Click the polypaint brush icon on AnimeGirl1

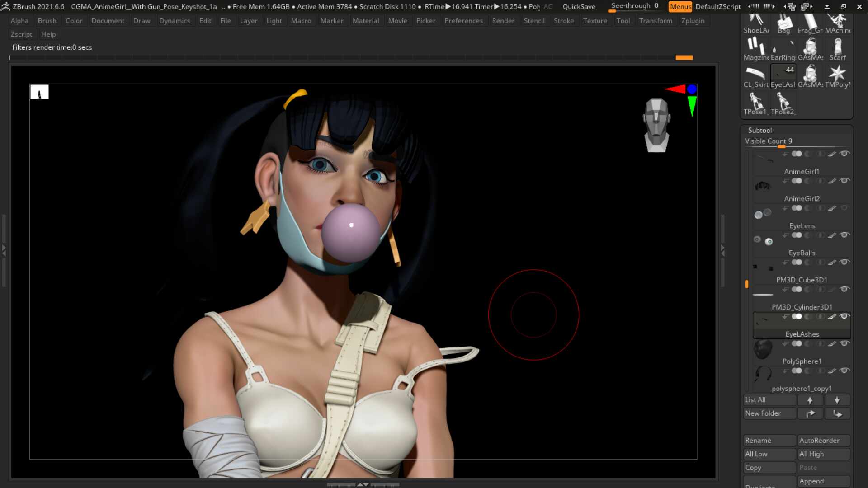[x=832, y=154]
